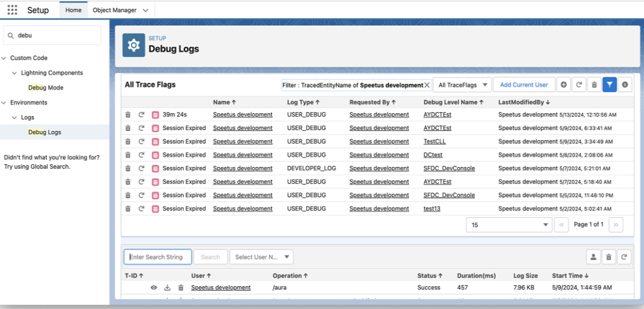Sort trace flags by Name column

(x=225, y=102)
